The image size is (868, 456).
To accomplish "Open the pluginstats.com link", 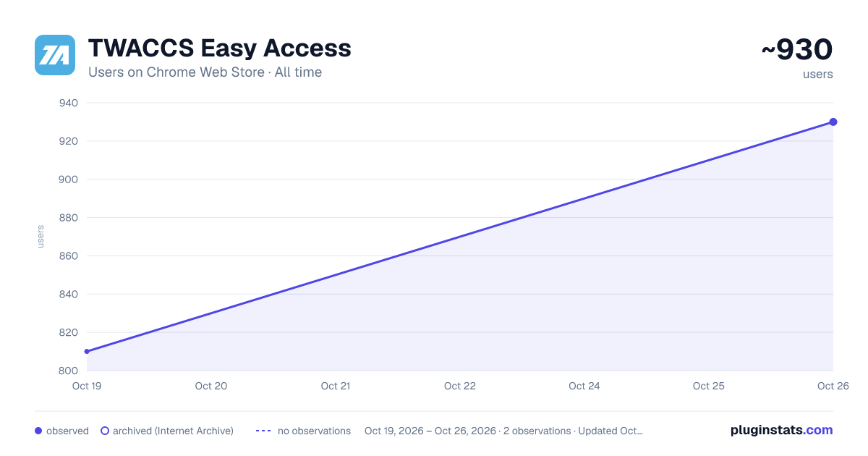I will (x=782, y=430).
